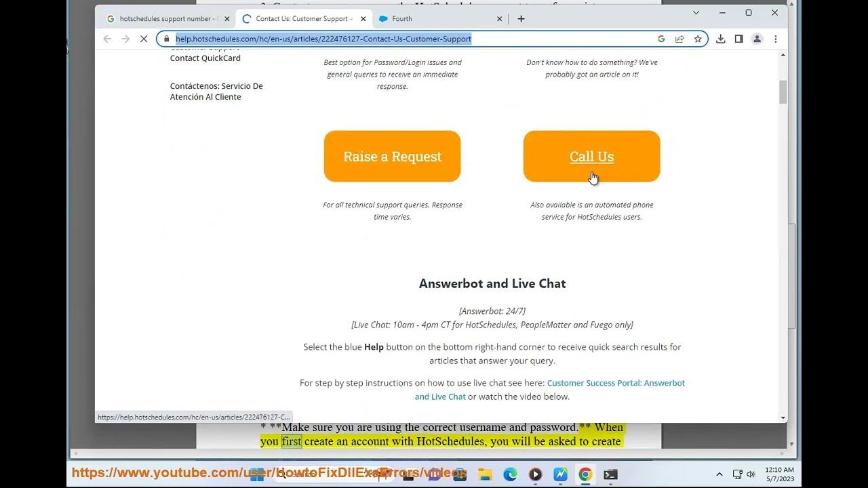Open Contáctenos: Servicio De Atención link
The height and width of the screenshot is (488, 868).
pos(216,91)
